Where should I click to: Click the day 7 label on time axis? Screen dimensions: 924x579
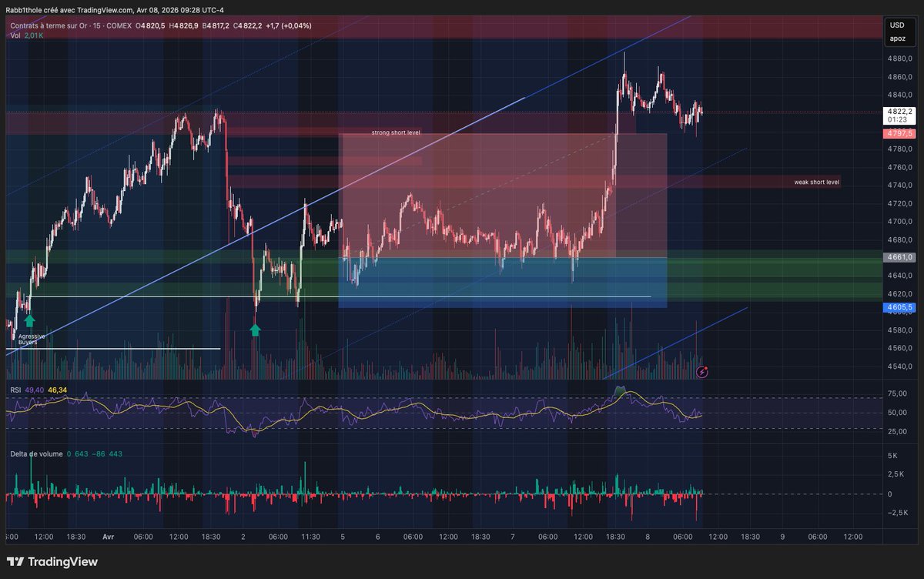pyautogui.click(x=512, y=537)
